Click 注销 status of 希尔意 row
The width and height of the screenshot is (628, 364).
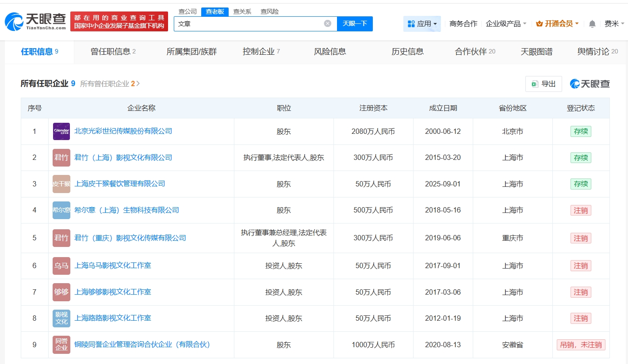tap(581, 210)
